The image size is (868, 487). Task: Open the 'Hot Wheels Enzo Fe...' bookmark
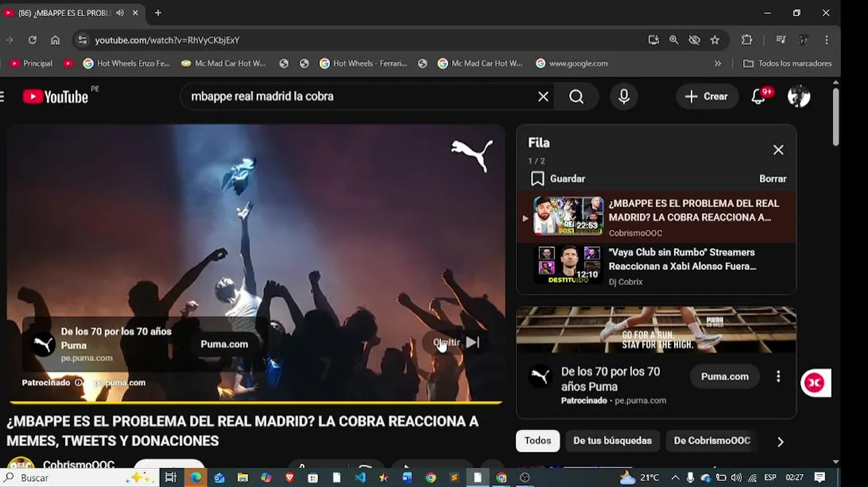[126, 64]
